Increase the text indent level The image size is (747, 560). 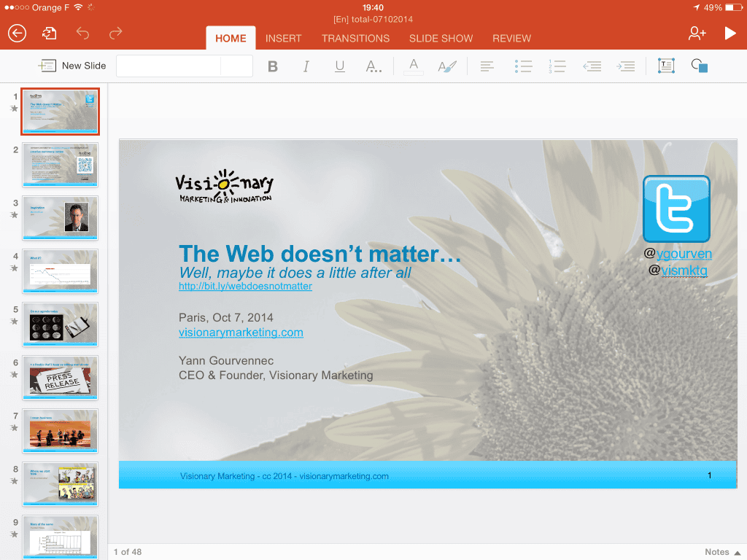pyautogui.click(x=625, y=66)
